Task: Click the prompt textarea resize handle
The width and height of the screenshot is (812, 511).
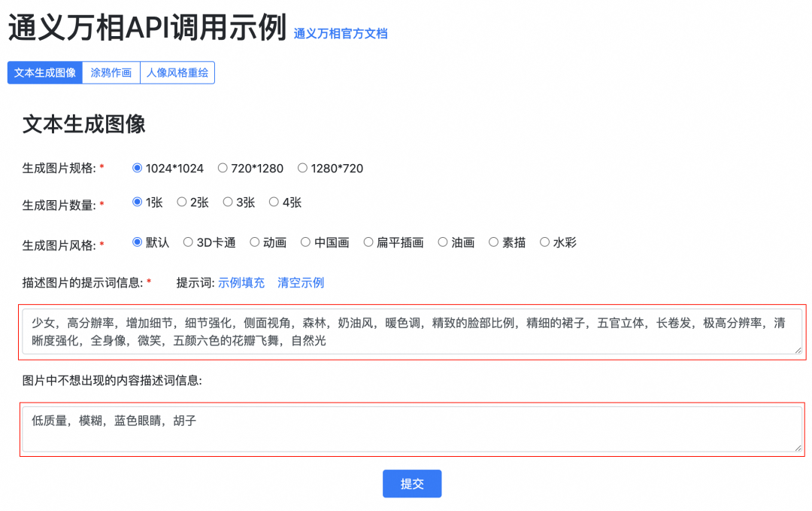Action: pyautogui.click(x=798, y=351)
